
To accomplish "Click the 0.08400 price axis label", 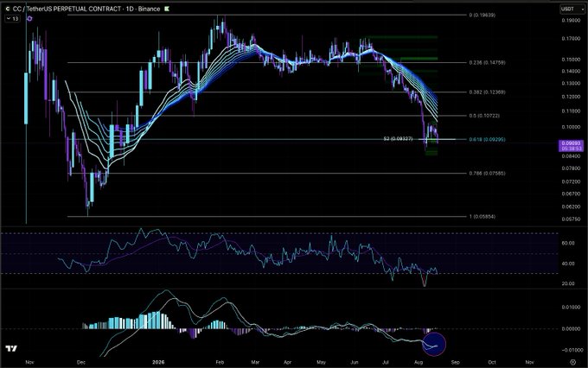I will tap(571, 155).
